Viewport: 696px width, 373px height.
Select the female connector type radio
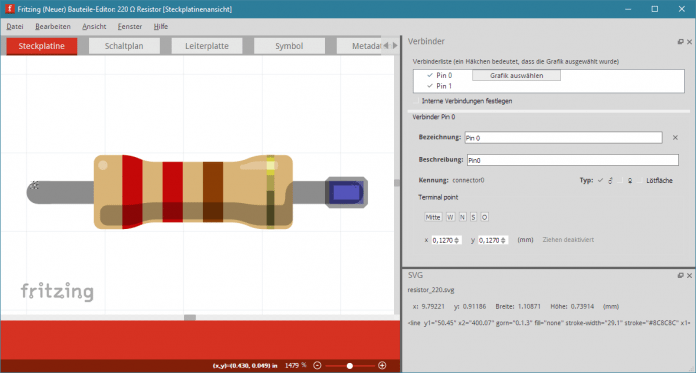(620, 180)
